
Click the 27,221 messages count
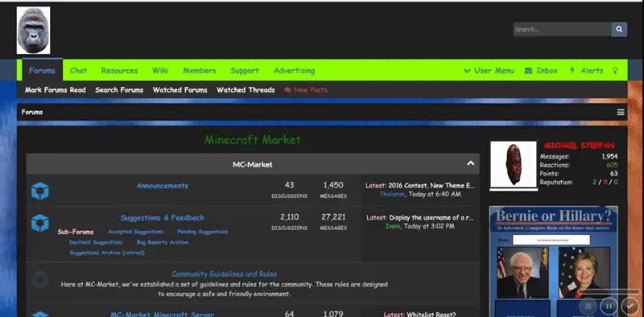point(333,216)
